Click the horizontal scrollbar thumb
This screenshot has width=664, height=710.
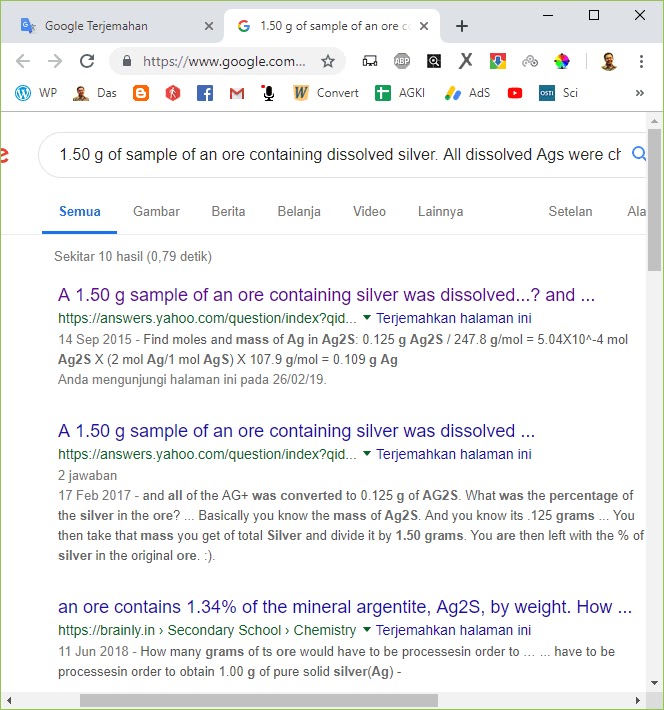259,700
